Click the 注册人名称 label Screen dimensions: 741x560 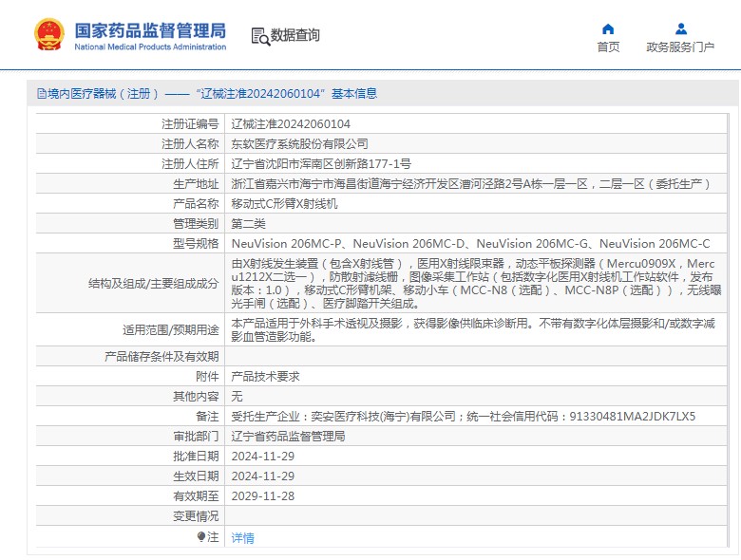point(190,144)
